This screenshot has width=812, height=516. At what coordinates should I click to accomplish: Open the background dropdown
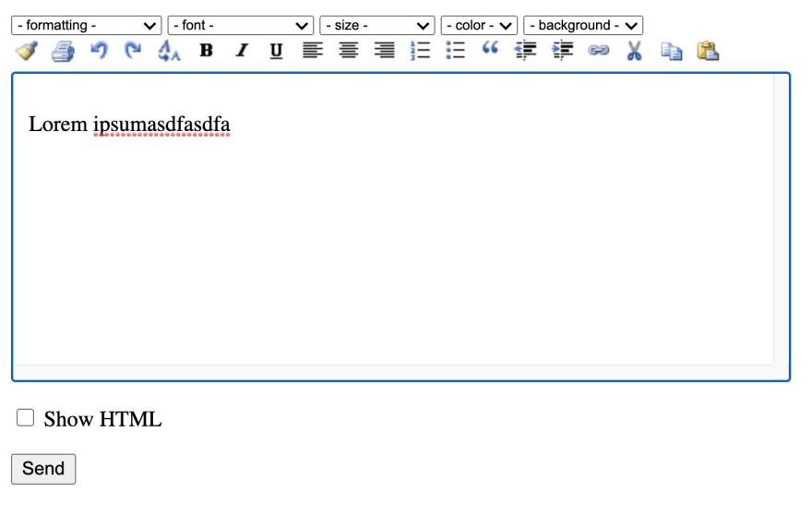pyautogui.click(x=583, y=26)
